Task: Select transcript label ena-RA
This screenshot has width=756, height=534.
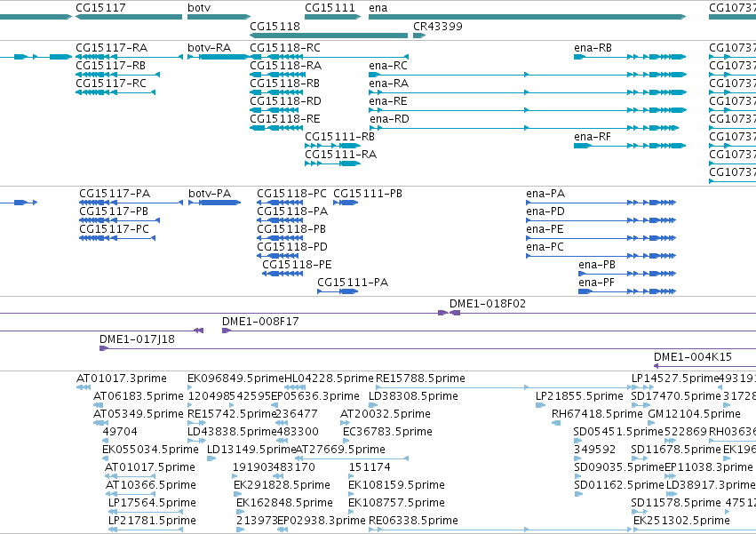Action: [x=388, y=84]
